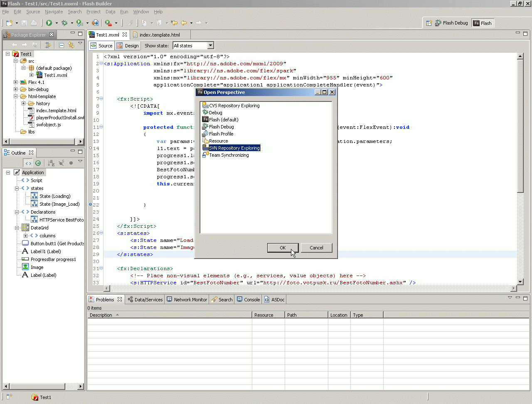Open the Show state dropdown
Viewport: 532px width, 404px height.
pos(210,46)
